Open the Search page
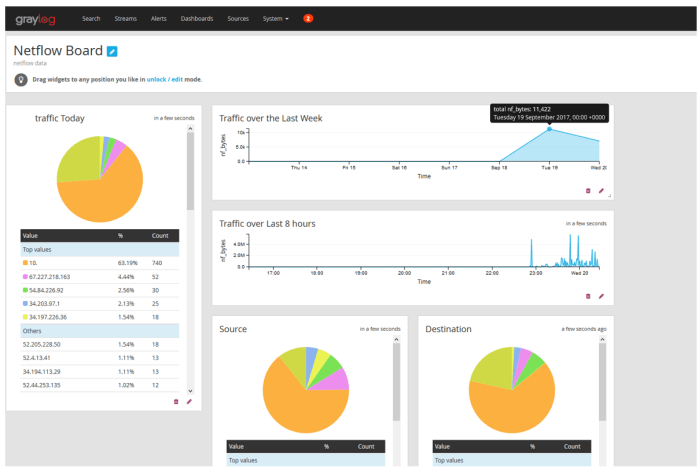The image size is (699, 475). pos(91,18)
